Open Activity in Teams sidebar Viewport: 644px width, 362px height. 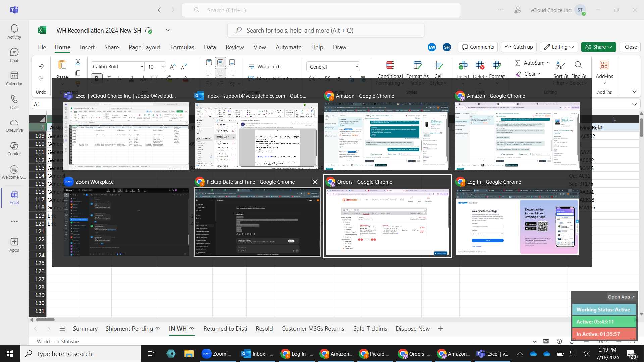click(x=14, y=32)
